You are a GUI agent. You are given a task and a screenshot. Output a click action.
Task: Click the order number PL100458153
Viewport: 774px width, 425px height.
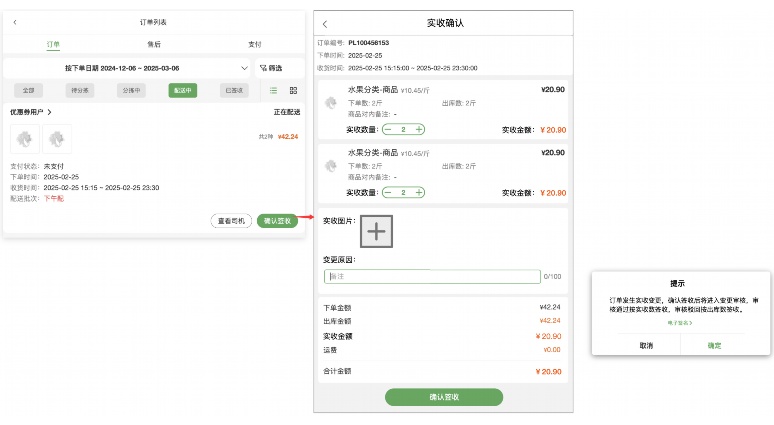point(368,43)
